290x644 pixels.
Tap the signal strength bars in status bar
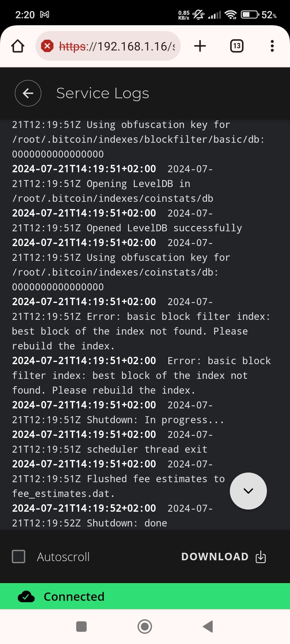[213, 14]
